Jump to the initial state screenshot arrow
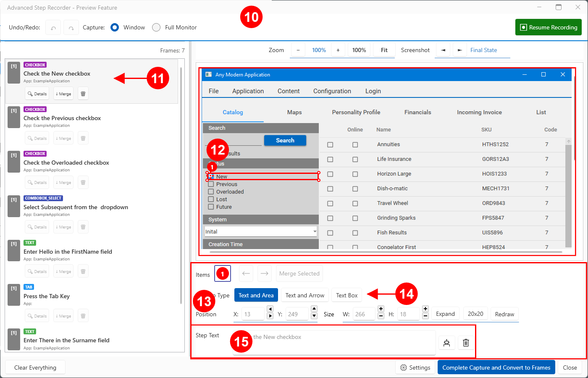This screenshot has height=378, width=588. (443, 50)
